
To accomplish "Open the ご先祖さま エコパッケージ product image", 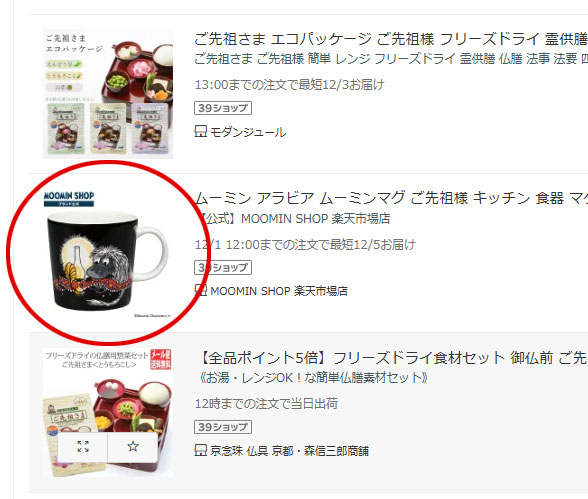I will [108, 94].
